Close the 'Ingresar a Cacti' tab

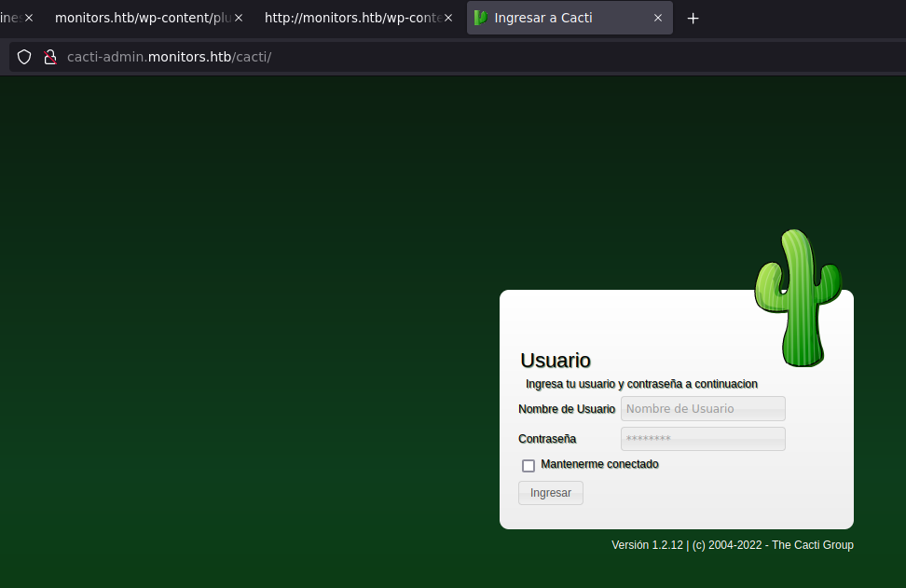[x=658, y=18]
